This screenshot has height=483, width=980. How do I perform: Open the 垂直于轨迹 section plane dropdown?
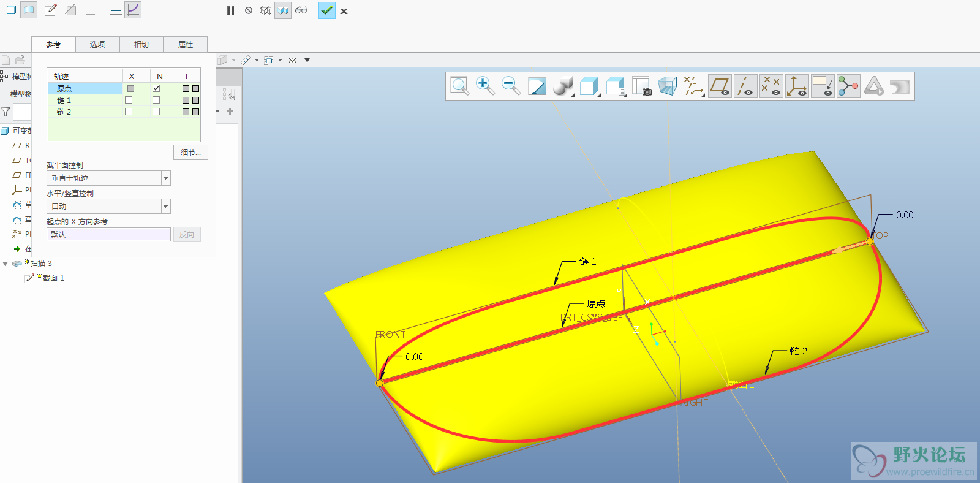click(108, 178)
